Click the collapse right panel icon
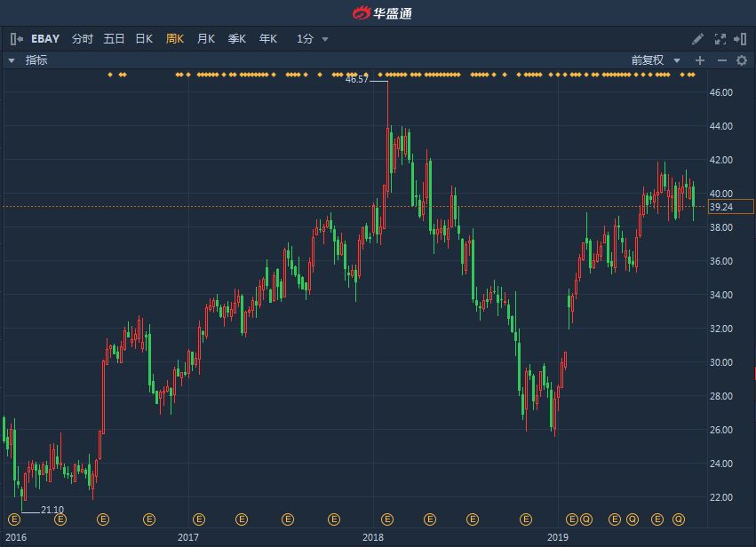This screenshot has width=756, height=547. tap(741, 39)
